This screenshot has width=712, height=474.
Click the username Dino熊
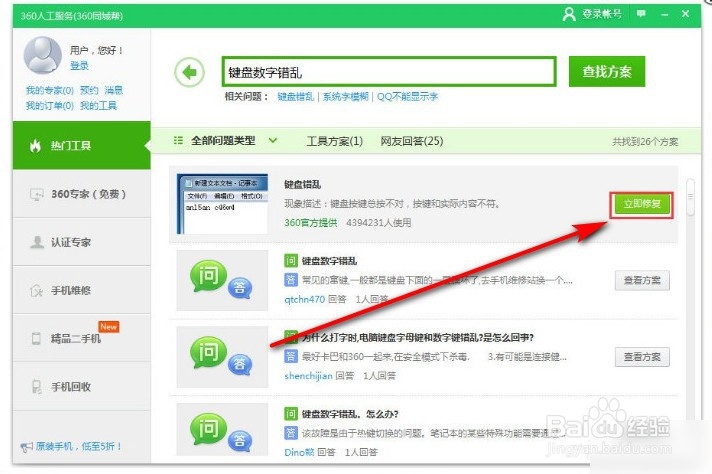click(299, 452)
